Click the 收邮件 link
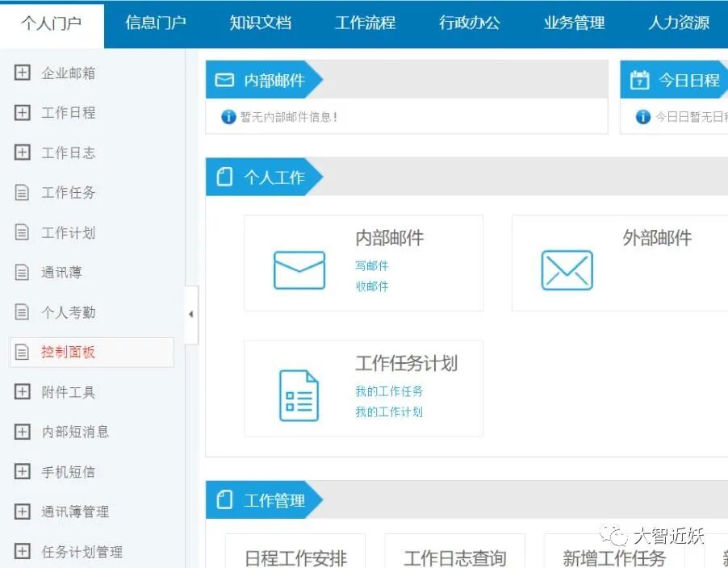 point(372,286)
